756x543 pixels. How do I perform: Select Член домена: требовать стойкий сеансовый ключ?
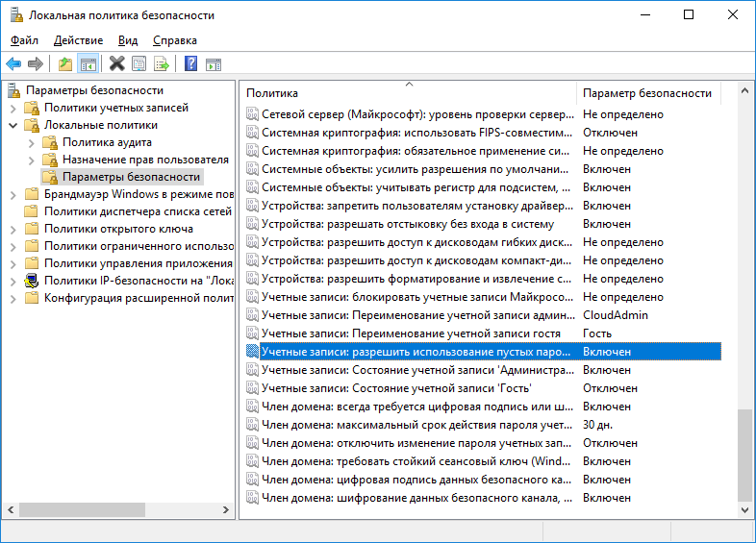[x=483, y=461]
